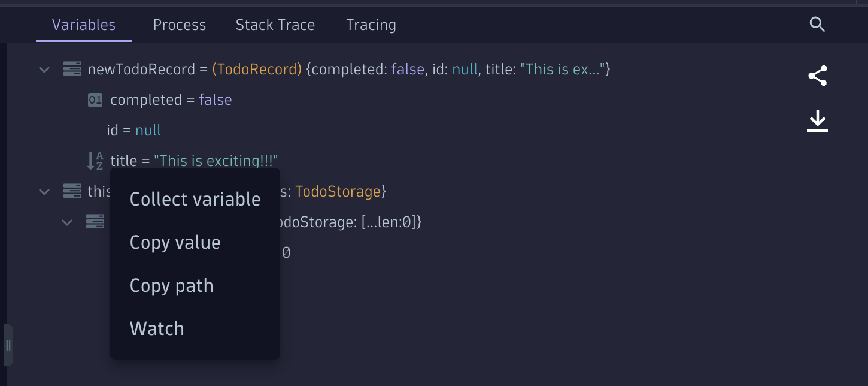Click the newTodoRecord object type icon

(72, 70)
